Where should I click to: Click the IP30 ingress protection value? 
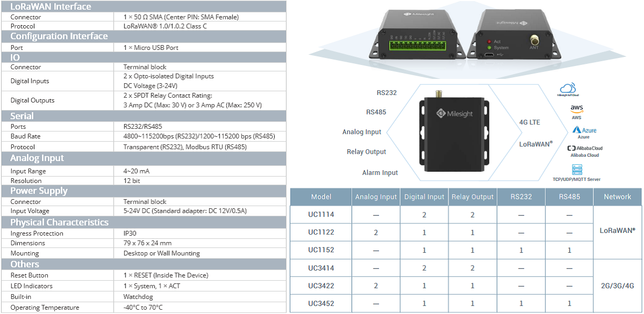coord(131,233)
